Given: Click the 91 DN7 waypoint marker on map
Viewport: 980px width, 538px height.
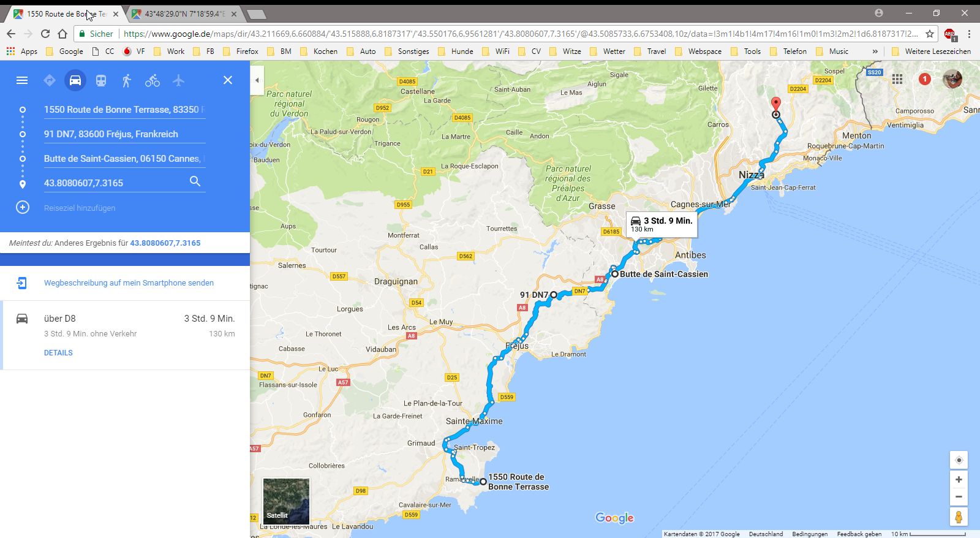Looking at the screenshot, I should [554, 295].
